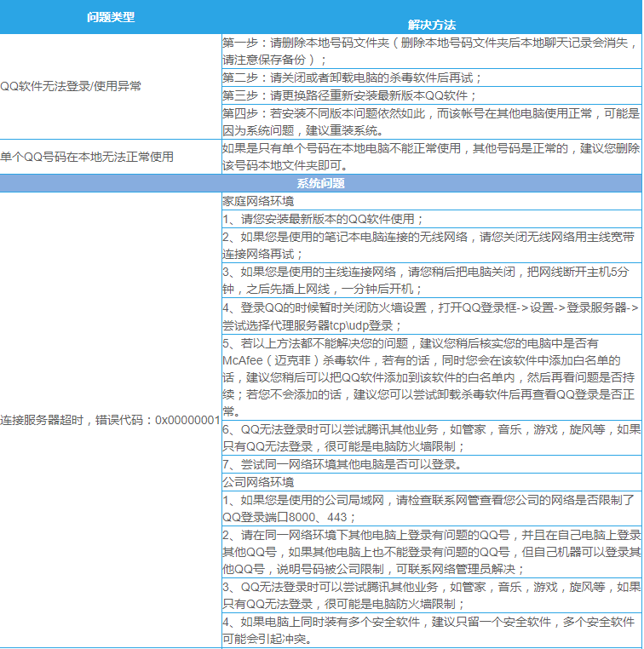Viewport: 644px width, 649px height.
Task: Click the 如果是只有单个号码 solution text
Action: pos(432,157)
